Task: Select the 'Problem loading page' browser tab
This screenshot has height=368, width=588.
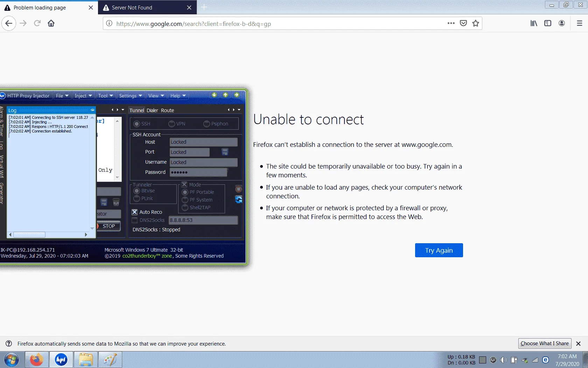Action: pyautogui.click(x=49, y=7)
